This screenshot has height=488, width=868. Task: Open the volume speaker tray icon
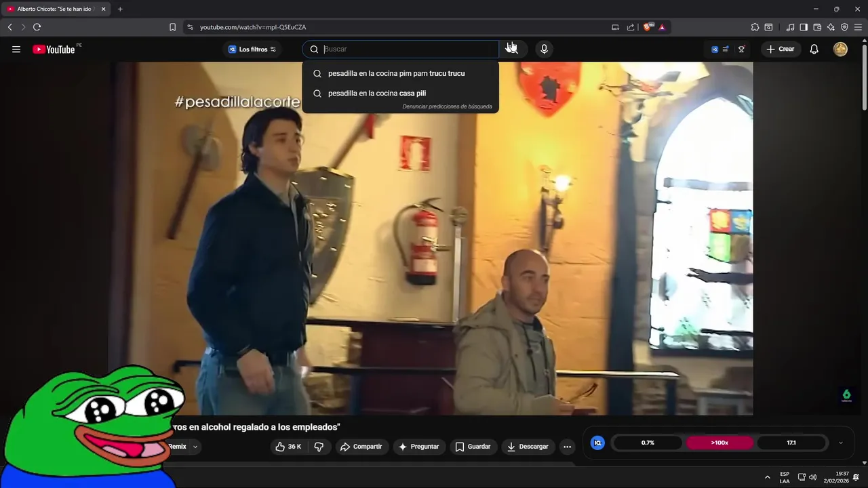point(812,477)
